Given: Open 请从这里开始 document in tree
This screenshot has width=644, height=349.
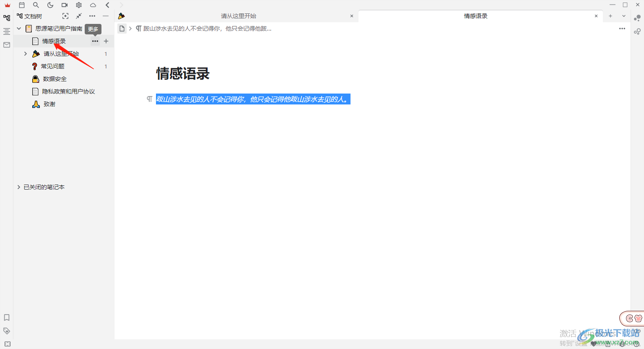Looking at the screenshot, I should [x=61, y=54].
